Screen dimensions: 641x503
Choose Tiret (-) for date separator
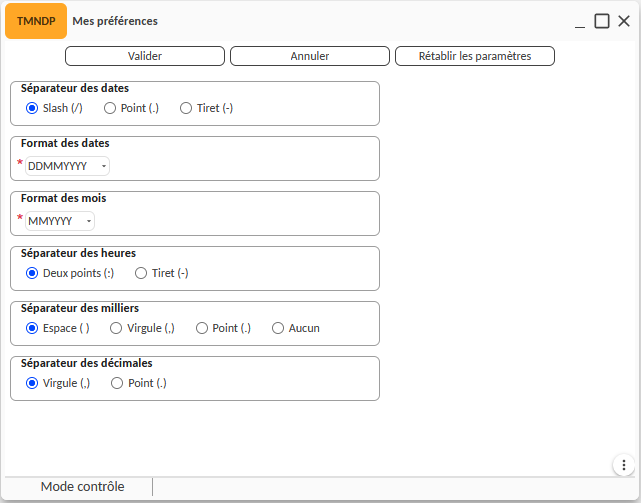pos(186,108)
